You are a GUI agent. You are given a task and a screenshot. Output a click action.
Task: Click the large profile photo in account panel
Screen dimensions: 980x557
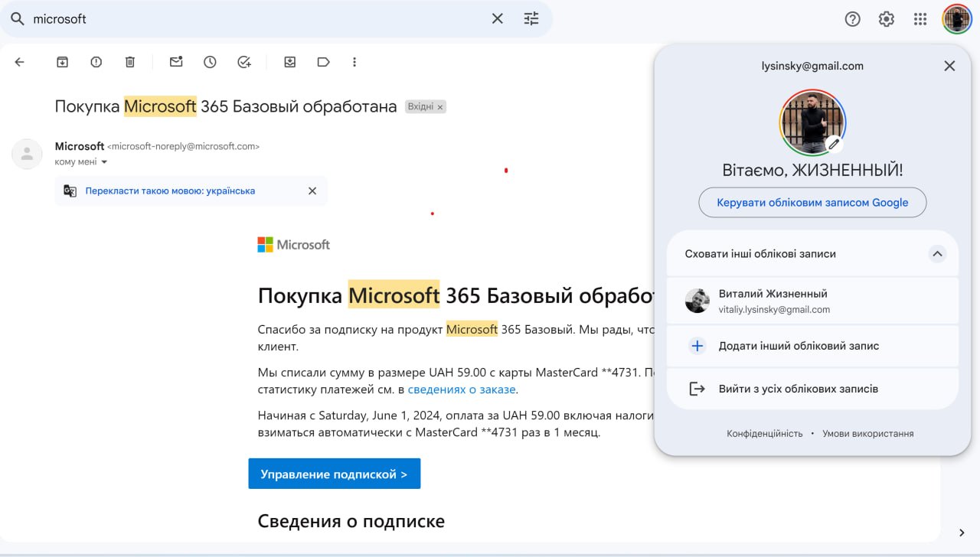[812, 123]
